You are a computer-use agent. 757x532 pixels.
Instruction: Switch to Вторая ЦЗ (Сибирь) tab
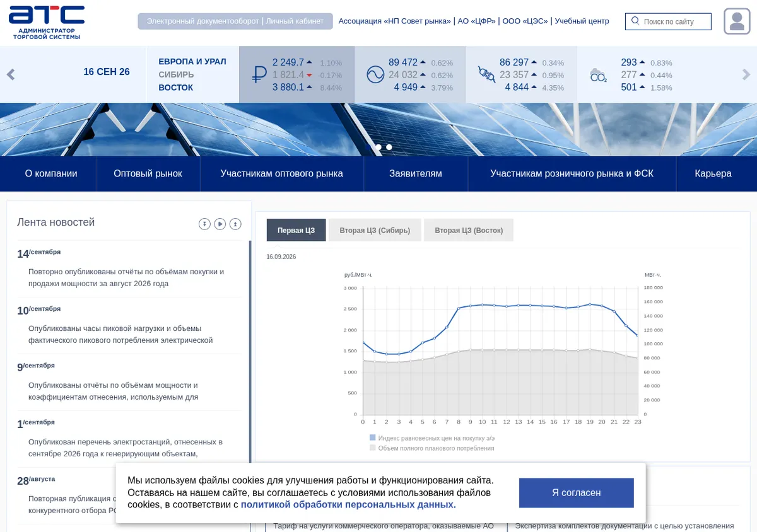point(375,230)
